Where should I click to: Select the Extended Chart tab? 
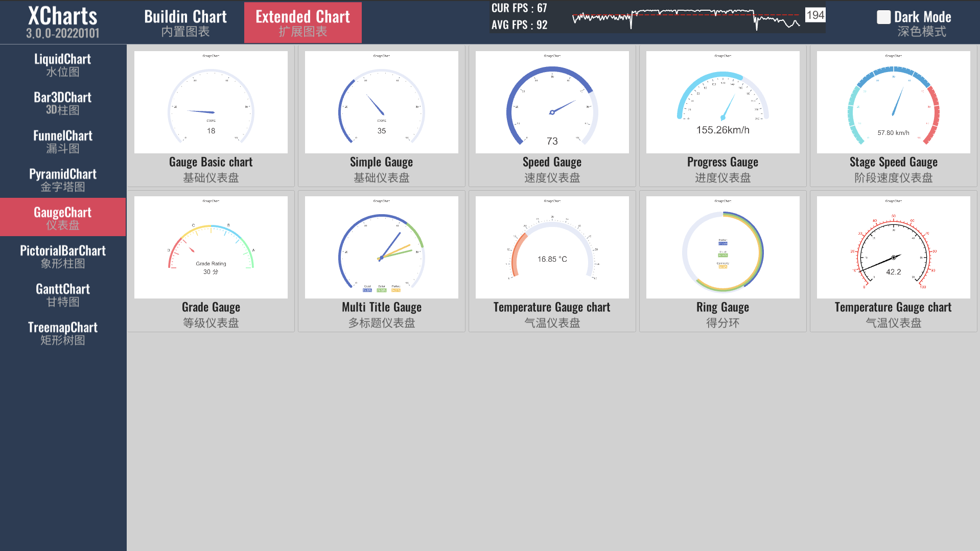(302, 22)
